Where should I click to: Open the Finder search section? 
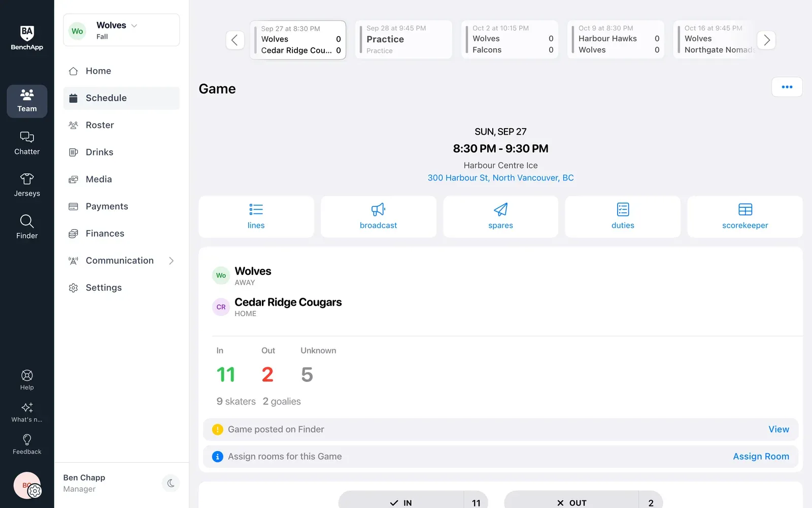(x=27, y=227)
